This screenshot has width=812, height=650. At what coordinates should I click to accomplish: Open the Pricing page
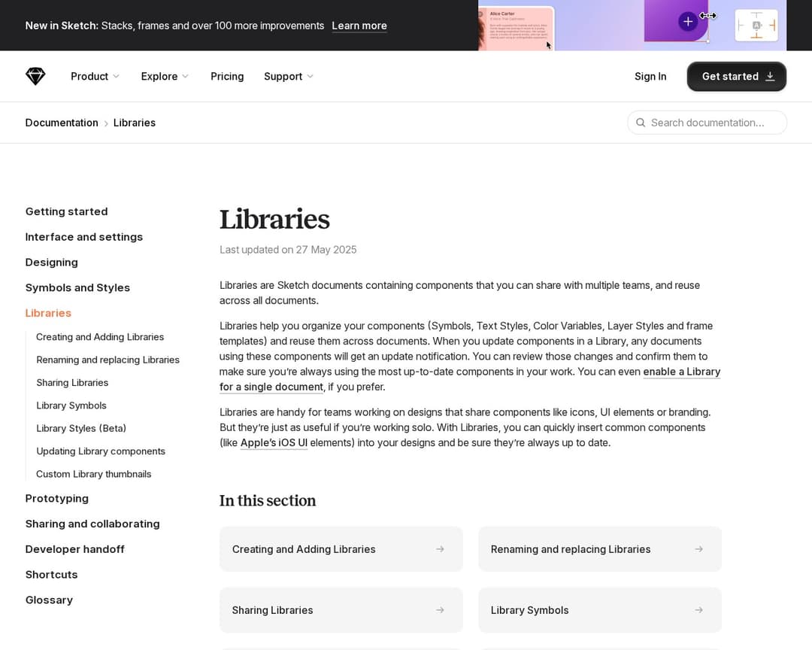(227, 76)
